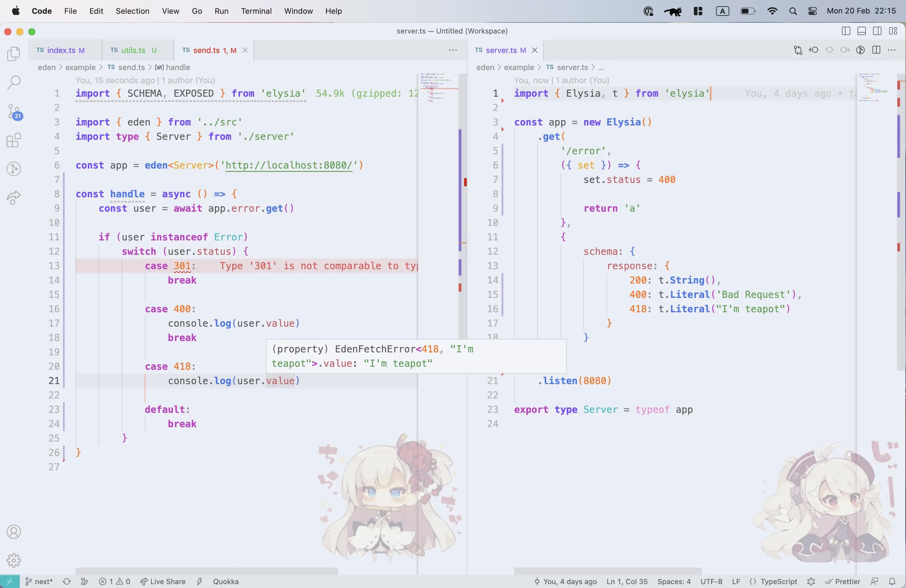Change end of line sequence 'LF'

tap(736, 581)
